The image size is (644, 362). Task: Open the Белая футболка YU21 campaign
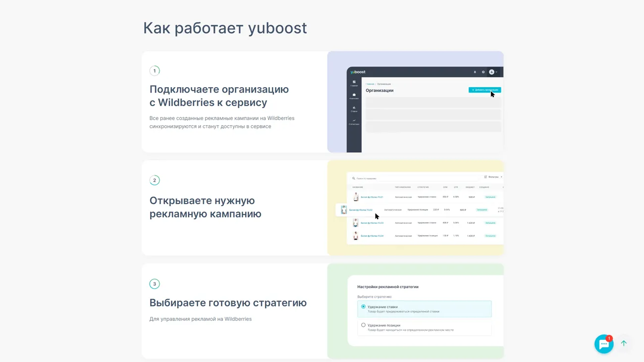coord(372,197)
